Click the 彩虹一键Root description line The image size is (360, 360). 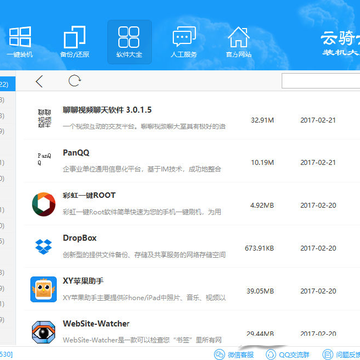click(x=142, y=212)
